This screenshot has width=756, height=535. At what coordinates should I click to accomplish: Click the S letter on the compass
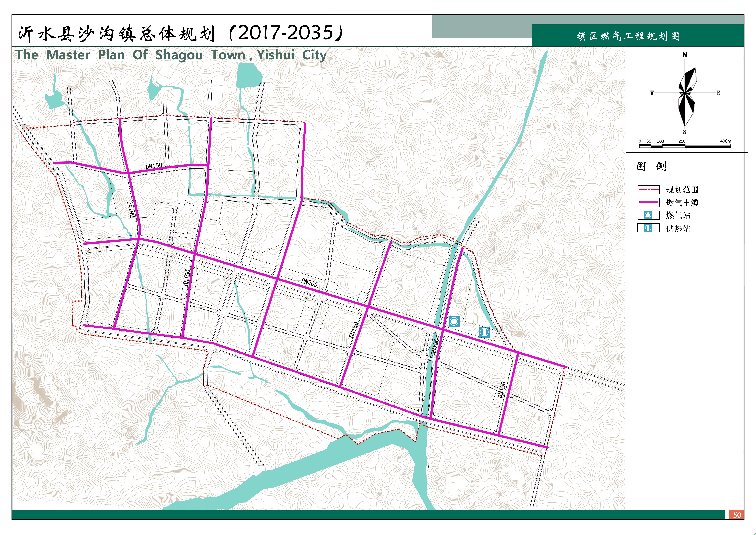point(685,132)
